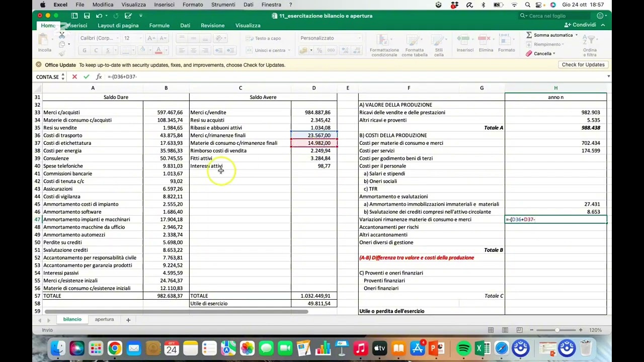
Task: Click the Format Painter brush icon
Action: pyautogui.click(x=62, y=53)
